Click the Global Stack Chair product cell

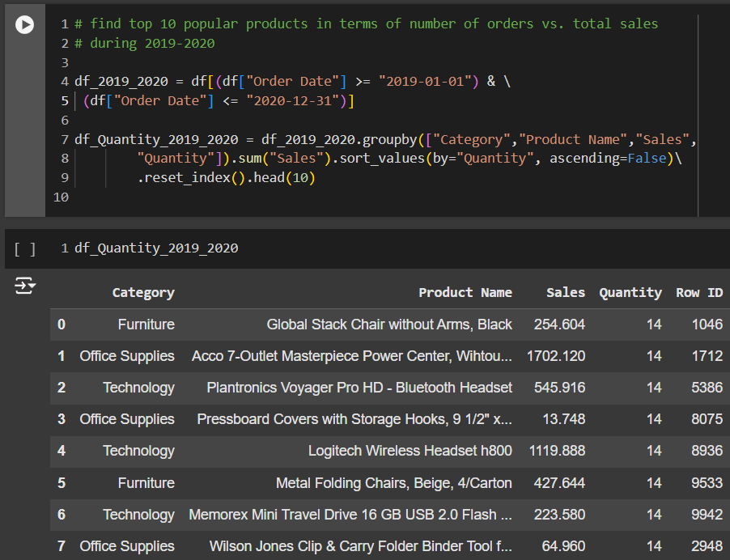click(x=389, y=325)
